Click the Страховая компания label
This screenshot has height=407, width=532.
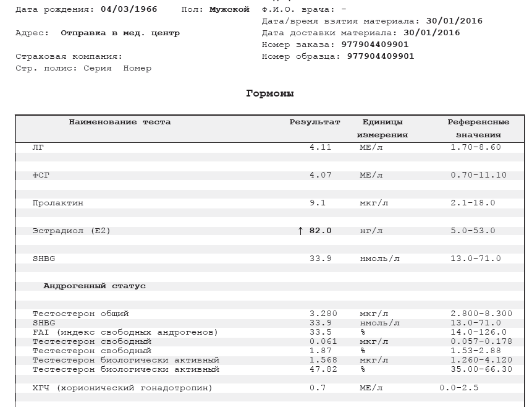pyautogui.click(x=69, y=56)
